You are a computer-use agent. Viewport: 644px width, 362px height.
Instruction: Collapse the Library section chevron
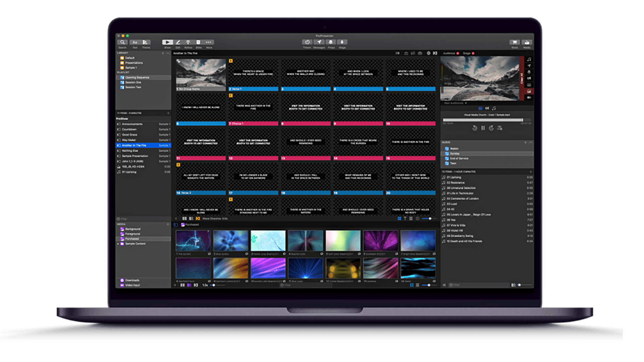[168, 53]
